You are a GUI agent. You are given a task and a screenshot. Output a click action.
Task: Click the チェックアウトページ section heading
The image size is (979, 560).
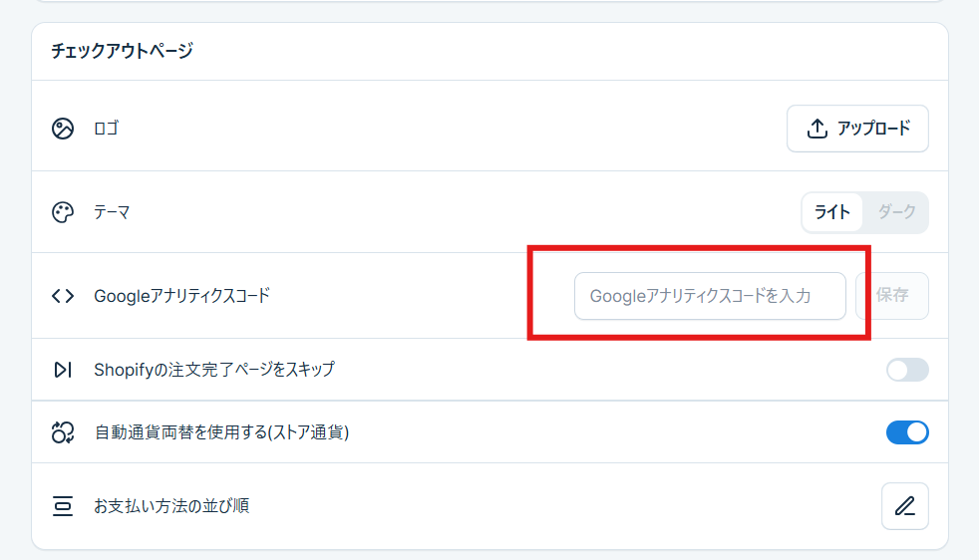[x=122, y=51]
